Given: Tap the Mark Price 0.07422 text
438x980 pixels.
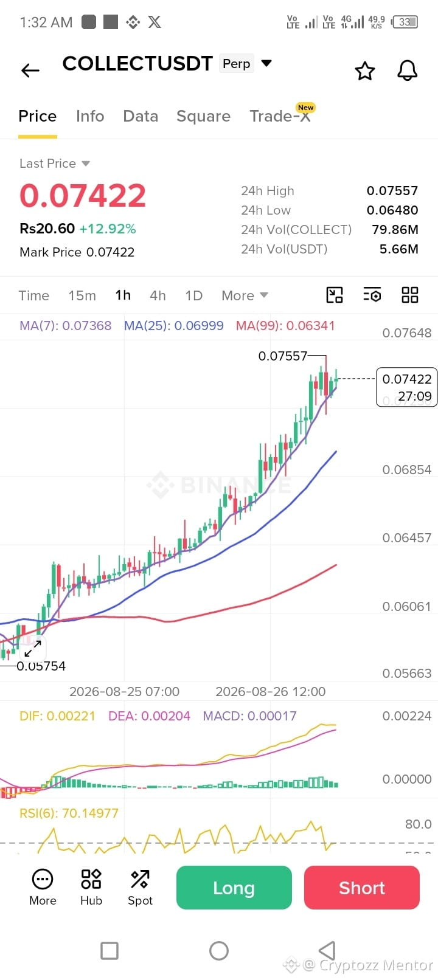Looking at the screenshot, I should click(x=77, y=252).
